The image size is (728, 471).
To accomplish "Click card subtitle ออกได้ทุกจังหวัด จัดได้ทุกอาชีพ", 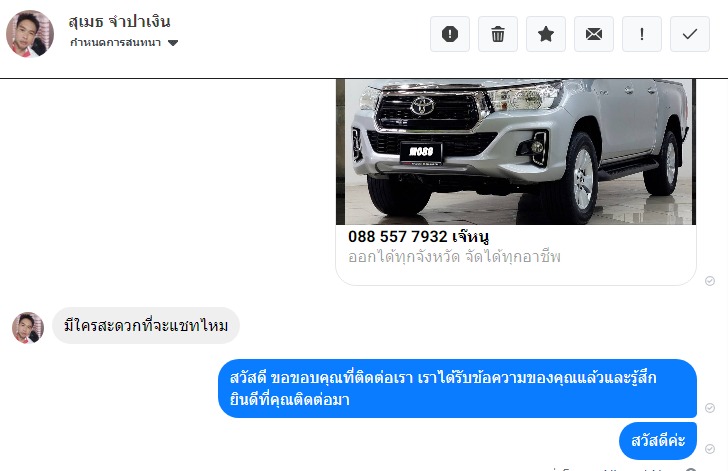I will (x=454, y=257).
